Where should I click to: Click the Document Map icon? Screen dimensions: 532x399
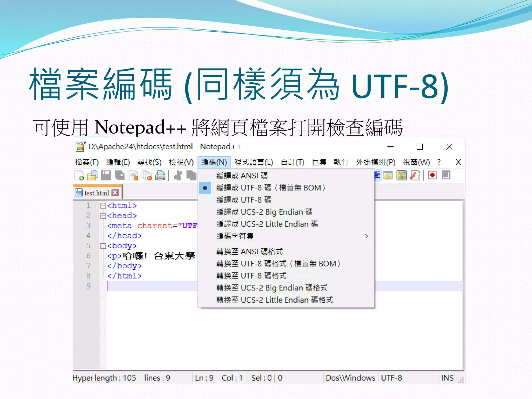pyautogui.click(x=401, y=176)
